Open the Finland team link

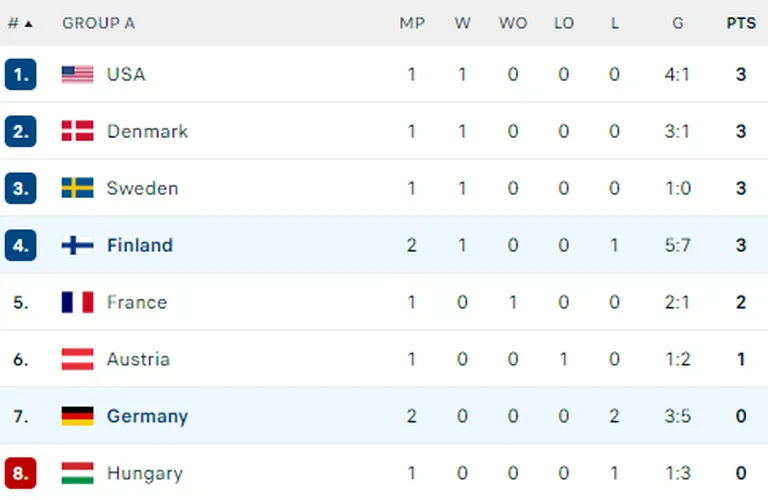pos(140,245)
